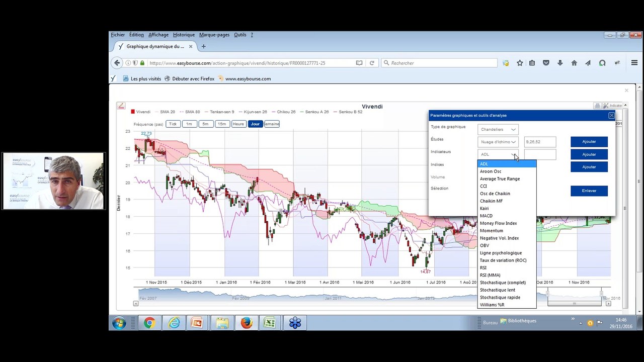This screenshot has width=644, height=362.
Task: Open a new tab with plus
Action: [203, 46]
